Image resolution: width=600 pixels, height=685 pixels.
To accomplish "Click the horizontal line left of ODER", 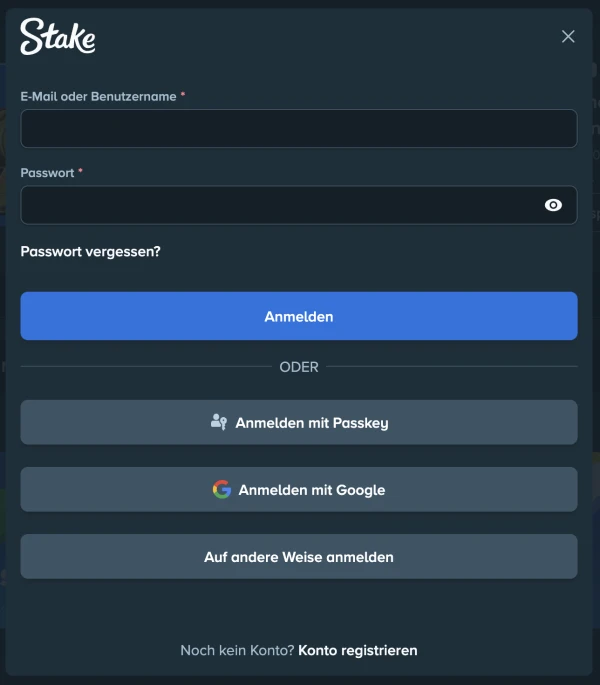I will point(145,367).
